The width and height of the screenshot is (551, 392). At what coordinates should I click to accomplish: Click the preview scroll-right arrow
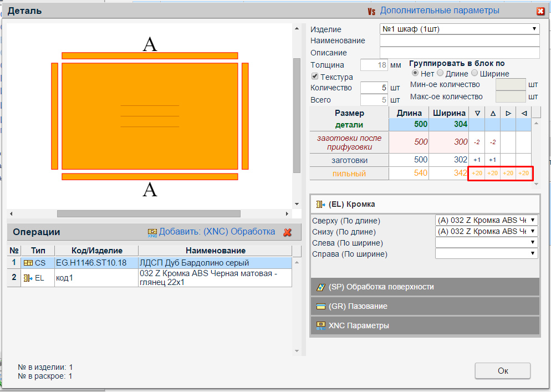coord(287,214)
